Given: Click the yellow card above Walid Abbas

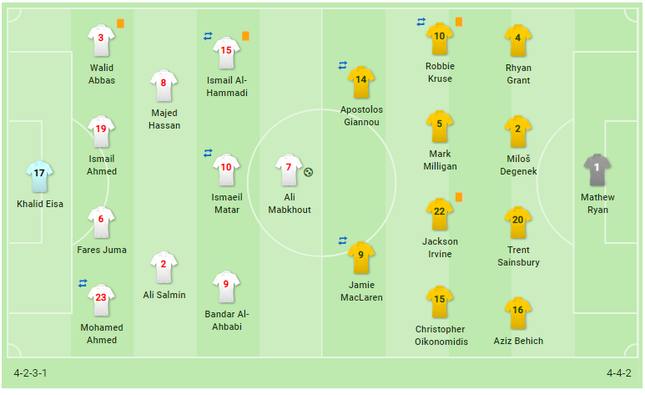Looking at the screenshot, I should click(x=121, y=23).
